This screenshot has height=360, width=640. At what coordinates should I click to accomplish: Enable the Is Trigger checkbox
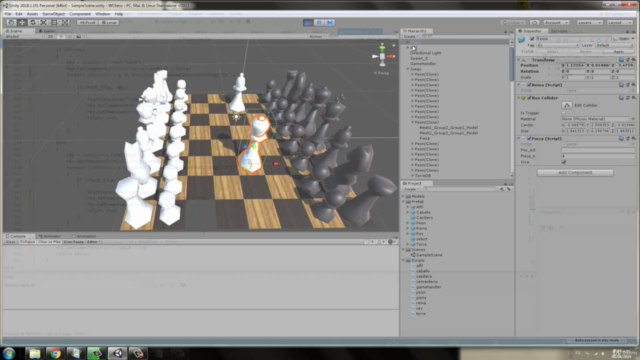pos(564,113)
